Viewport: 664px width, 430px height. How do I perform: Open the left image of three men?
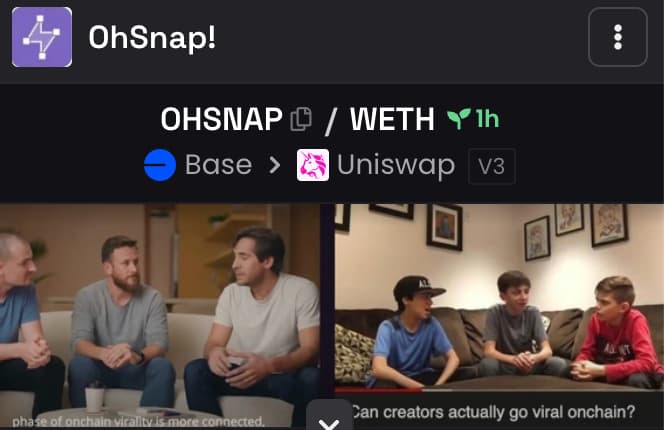click(x=160, y=316)
